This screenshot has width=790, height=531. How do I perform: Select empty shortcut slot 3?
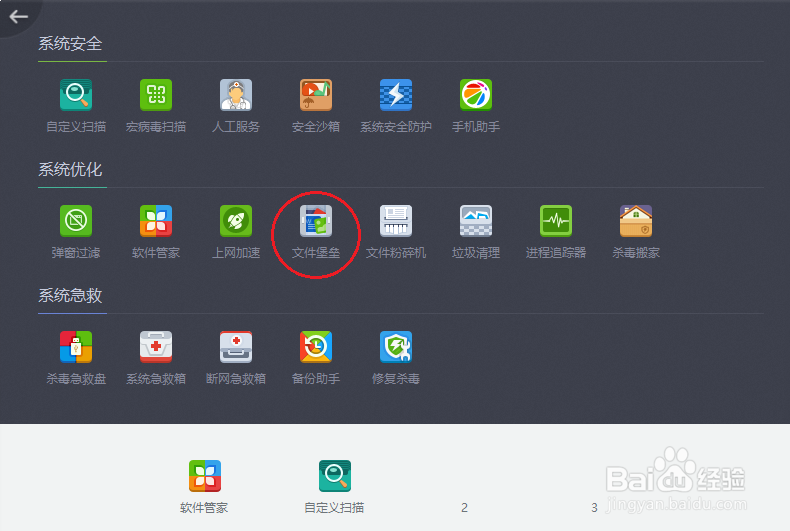click(x=594, y=507)
